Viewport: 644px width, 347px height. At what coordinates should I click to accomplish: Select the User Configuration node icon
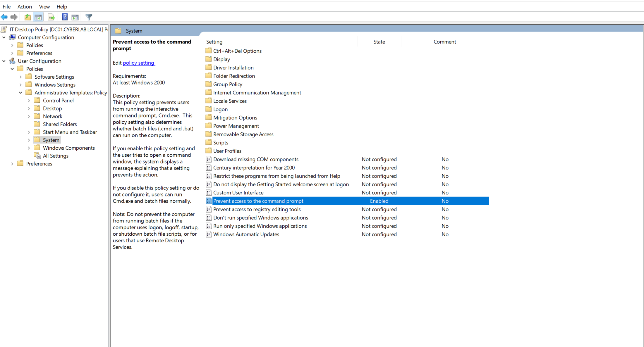[x=12, y=61]
